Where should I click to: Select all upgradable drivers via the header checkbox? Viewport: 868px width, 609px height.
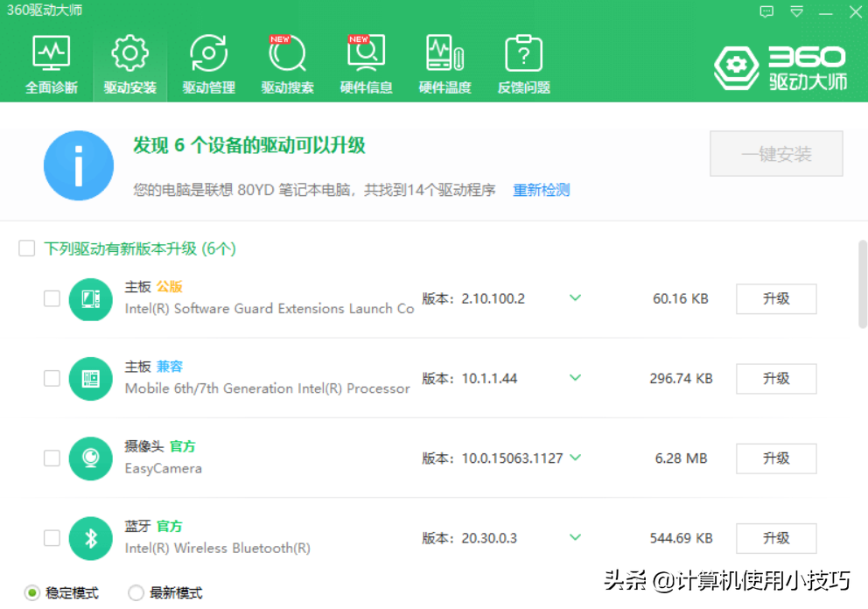(x=26, y=248)
